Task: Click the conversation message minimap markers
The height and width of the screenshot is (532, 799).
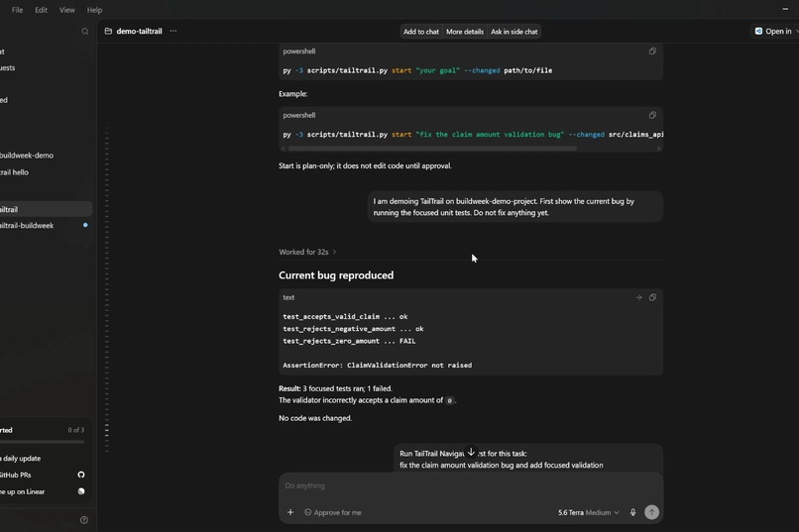Action: [106, 290]
